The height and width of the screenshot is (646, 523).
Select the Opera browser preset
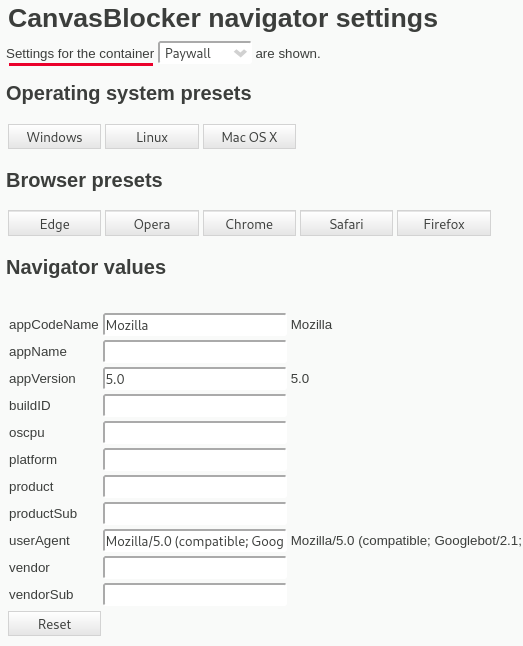pyautogui.click(x=152, y=224)
